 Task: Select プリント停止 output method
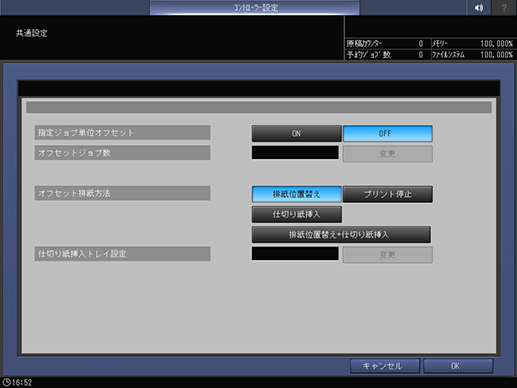tap(388, 194)
